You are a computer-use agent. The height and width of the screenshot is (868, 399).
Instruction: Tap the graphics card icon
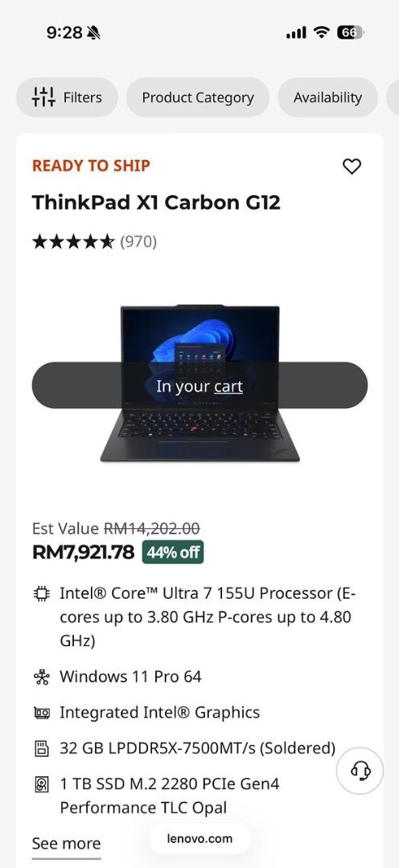tap(42, 712)
